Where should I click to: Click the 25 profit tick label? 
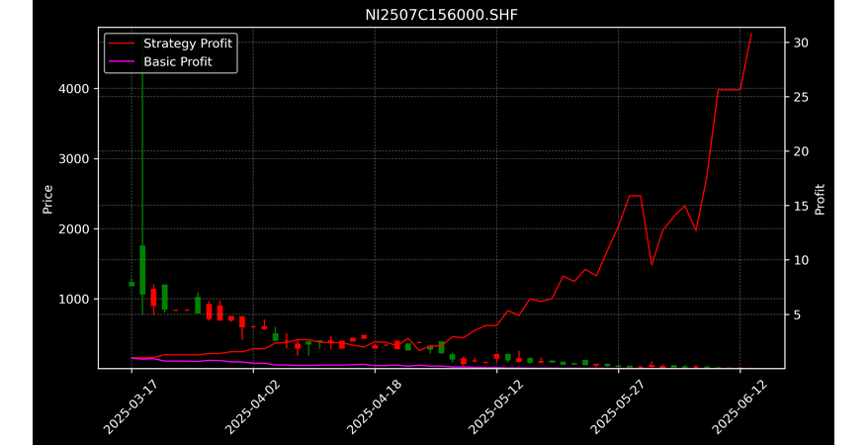[801, 97]
